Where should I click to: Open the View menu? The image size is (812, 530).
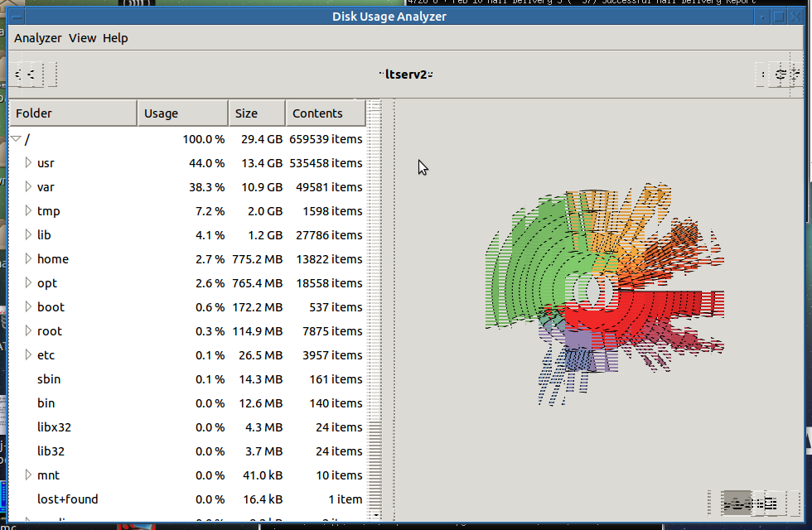point(82,38)
